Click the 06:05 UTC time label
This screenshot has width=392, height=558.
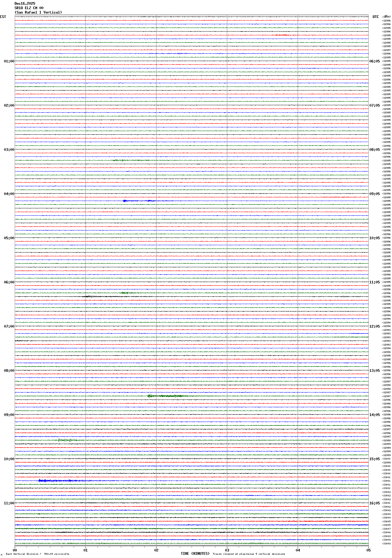375,61
